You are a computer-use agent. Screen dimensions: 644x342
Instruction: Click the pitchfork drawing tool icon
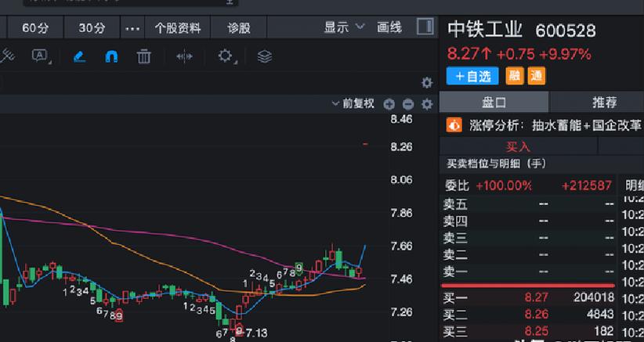pyautogui.click(x=6, y=56)
